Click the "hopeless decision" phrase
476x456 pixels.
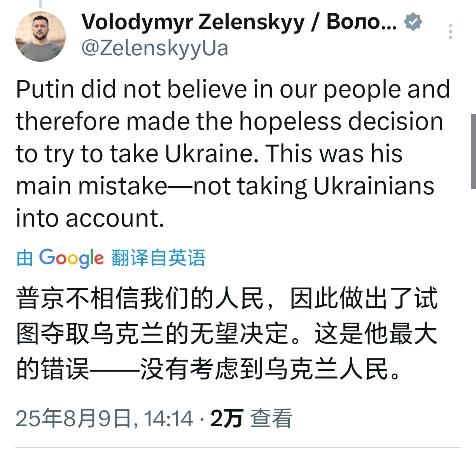coord(341,122)
